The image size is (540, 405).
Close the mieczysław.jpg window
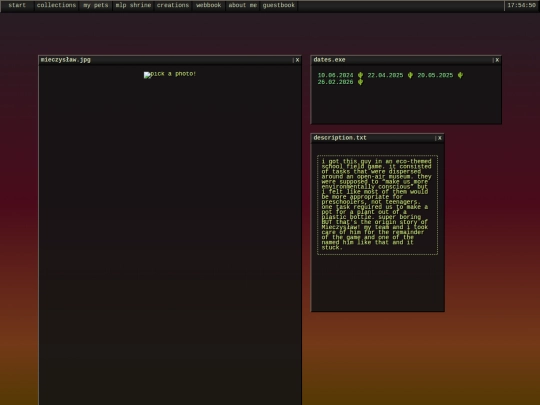coord(298,60)
